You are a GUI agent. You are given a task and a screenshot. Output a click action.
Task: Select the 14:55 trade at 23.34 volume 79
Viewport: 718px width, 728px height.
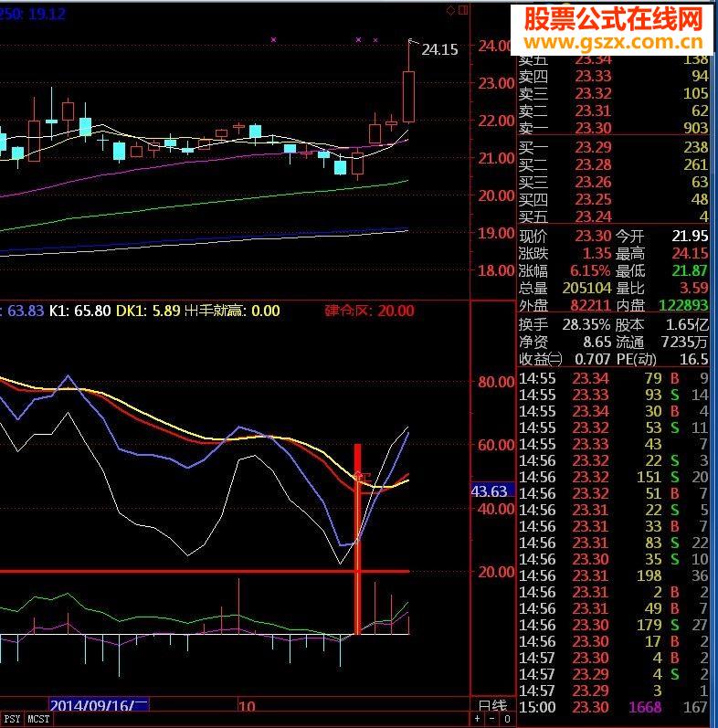pos(614,378)
